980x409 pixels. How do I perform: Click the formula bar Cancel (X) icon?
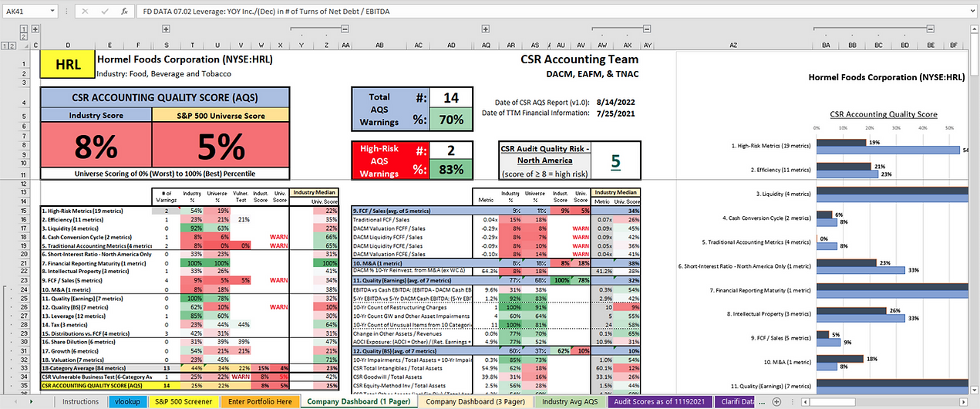tap(84, 12)
